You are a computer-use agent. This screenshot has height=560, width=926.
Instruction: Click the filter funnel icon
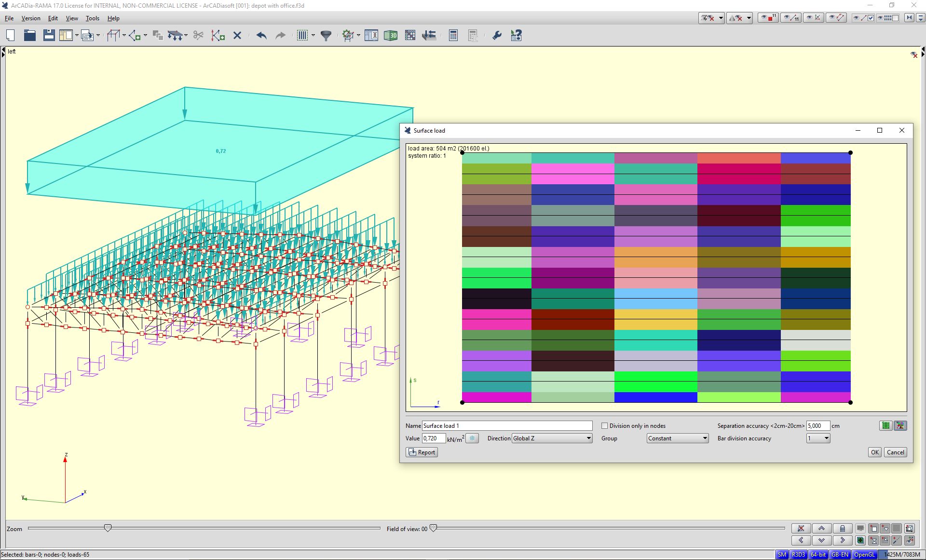click(x=326, y=35)
